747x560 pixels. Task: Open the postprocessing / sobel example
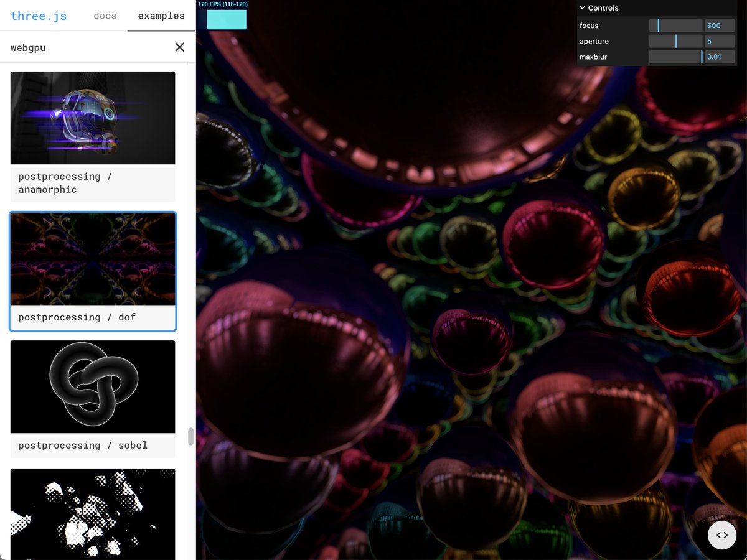tap(92, 386)
